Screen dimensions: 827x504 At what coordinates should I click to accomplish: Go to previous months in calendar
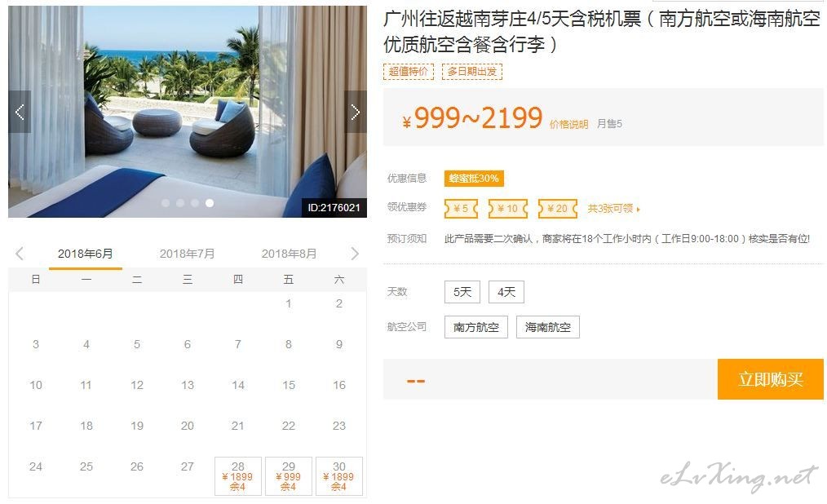(x=20, y=254)
